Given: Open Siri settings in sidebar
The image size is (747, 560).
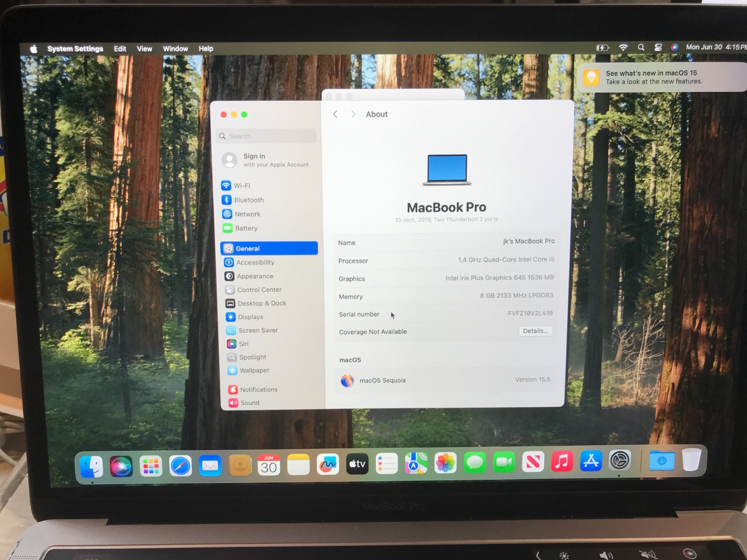Looking at the screenshot, I should [238, 344].
